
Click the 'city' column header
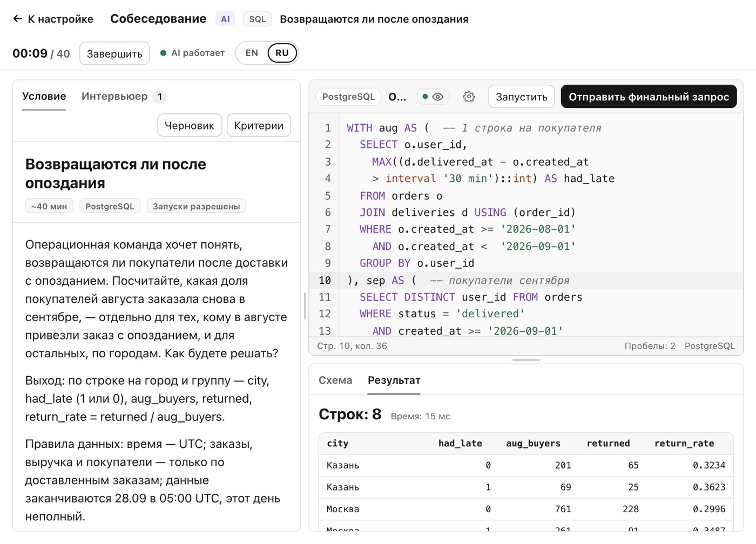pyautogui.click(x=337, y=443)
